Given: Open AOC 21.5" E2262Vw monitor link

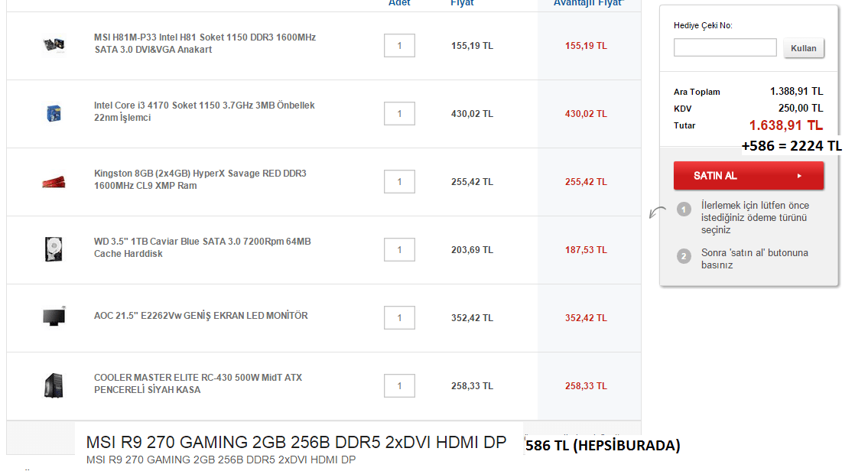Looking at the screenshot, I should 200,316.
